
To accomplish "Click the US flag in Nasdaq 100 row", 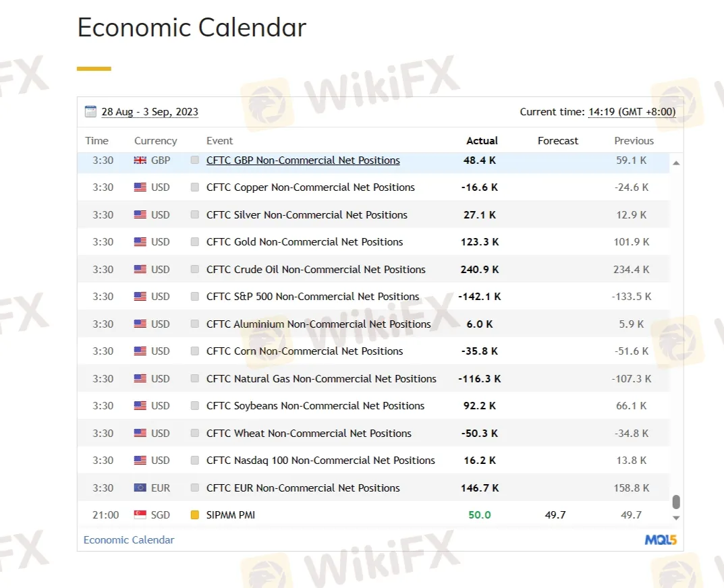I will (140, 461).
